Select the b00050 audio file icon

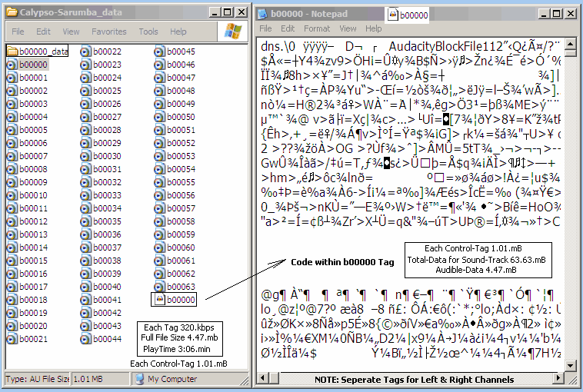click(x=159, y=117)
